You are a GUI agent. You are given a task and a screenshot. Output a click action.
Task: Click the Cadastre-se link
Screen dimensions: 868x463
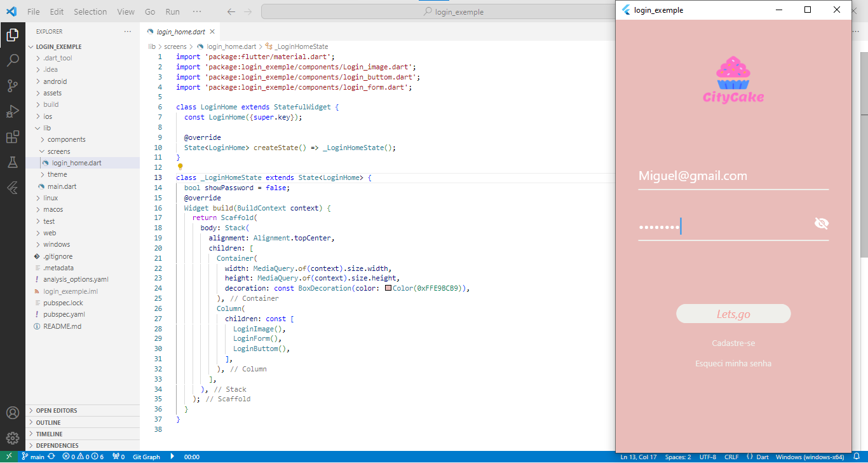[x=733, y=343]
